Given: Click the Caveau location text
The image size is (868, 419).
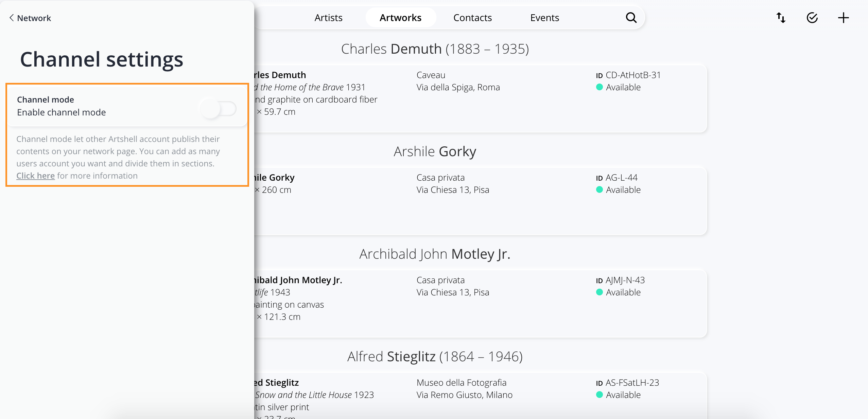Looking at the screenshot, I should [x=431, y=75].
